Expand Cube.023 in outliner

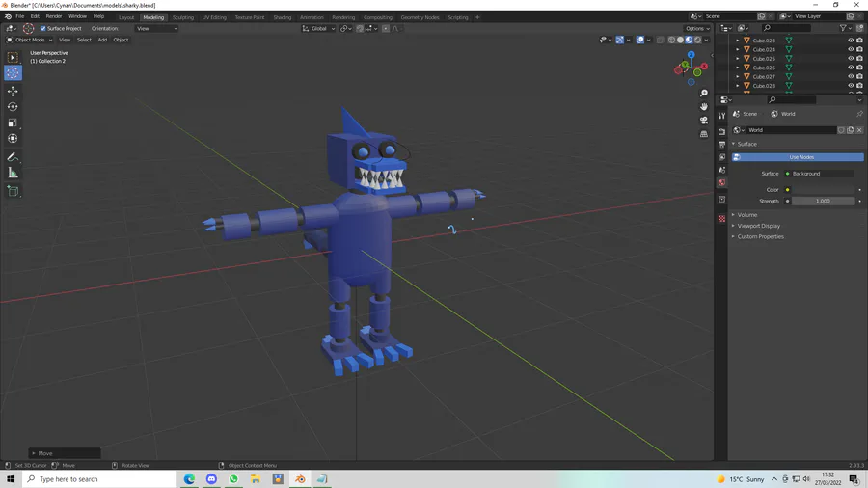pos(738,41)
